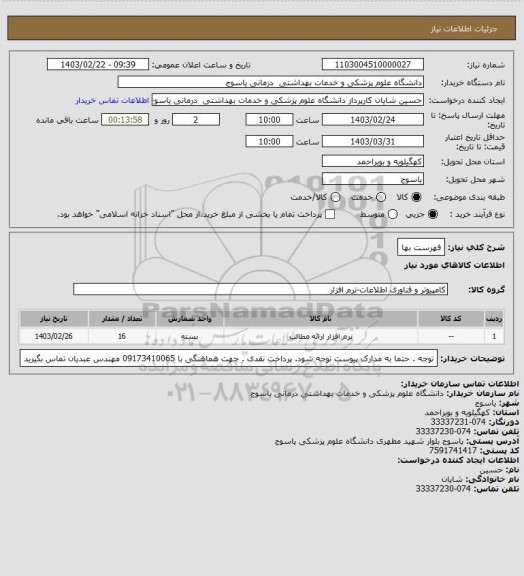Viewport: 524px width, 576px height.
Task: Click the نام کالا column header
Action: coord(320,319)
